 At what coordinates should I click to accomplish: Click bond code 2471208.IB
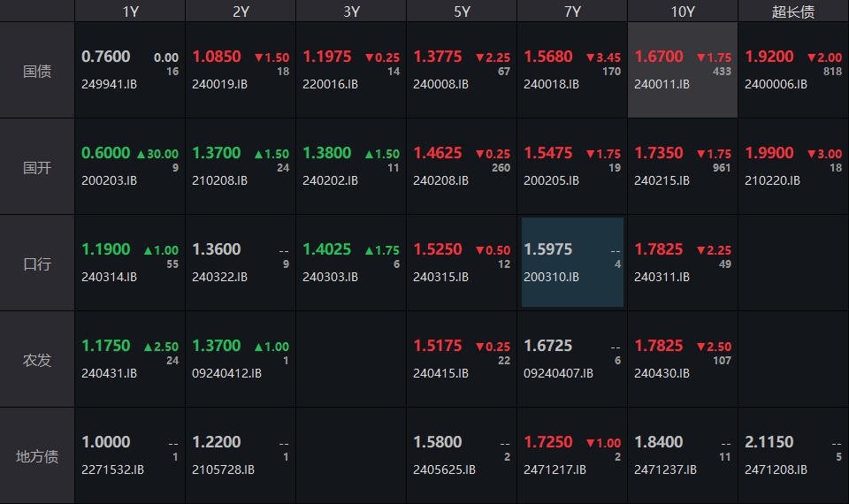pos(776,470)
